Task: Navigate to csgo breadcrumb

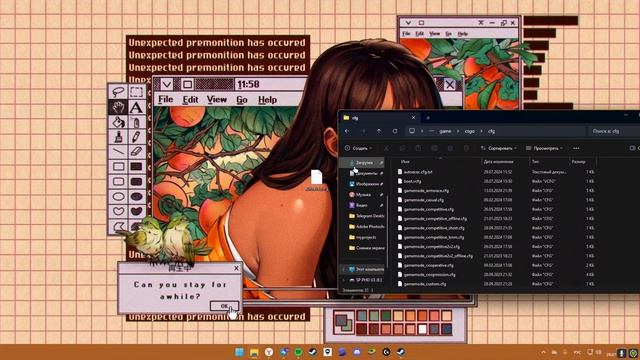Action: (470, 131)
